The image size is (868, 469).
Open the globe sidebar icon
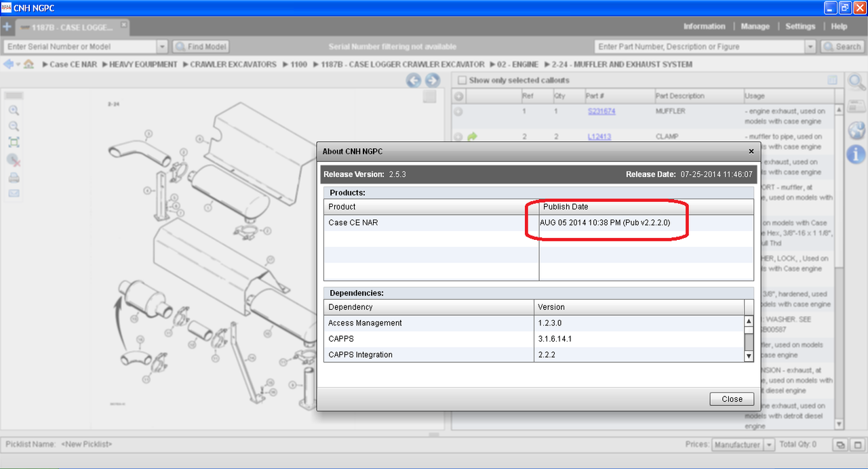(x=856, y=130)
